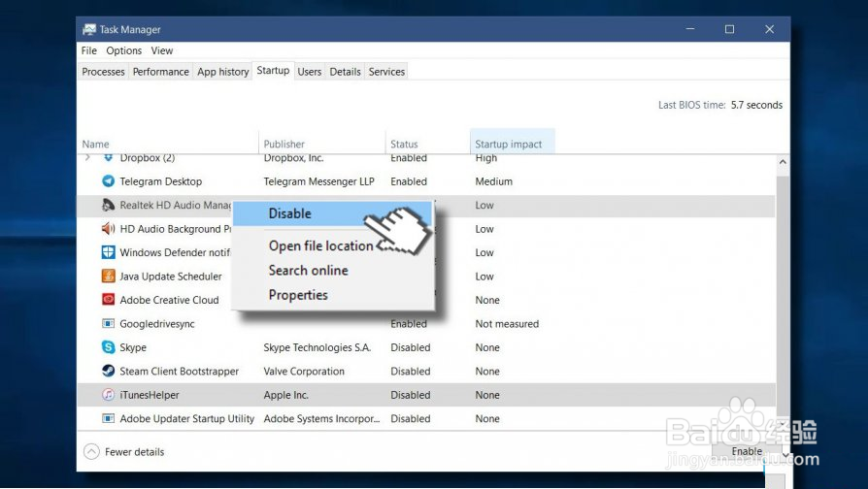This screenshot has height=489, width=868.
Task: Switch to the Performance tab
Action: point(160,72)
